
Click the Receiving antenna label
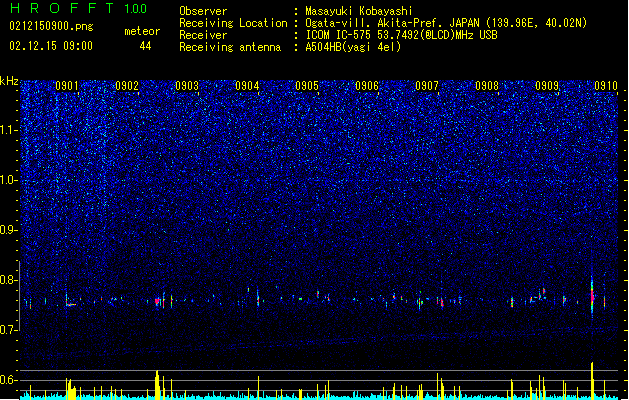230,47
